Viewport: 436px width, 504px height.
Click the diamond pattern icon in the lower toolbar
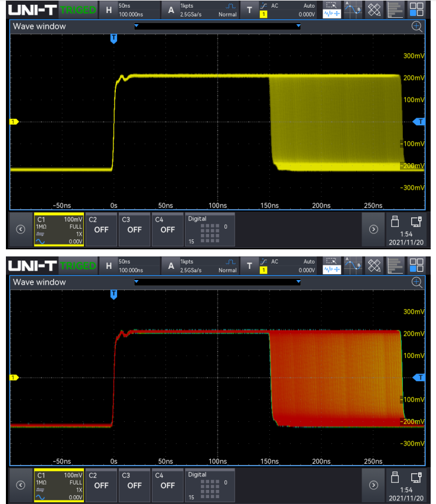pyautogui.click(x=374, y=265)
